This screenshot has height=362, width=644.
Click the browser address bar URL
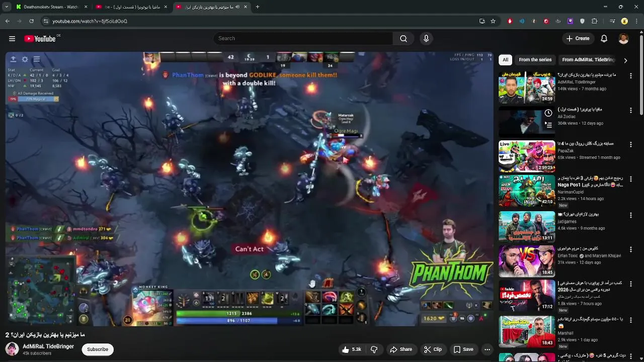tap(90, 21)
